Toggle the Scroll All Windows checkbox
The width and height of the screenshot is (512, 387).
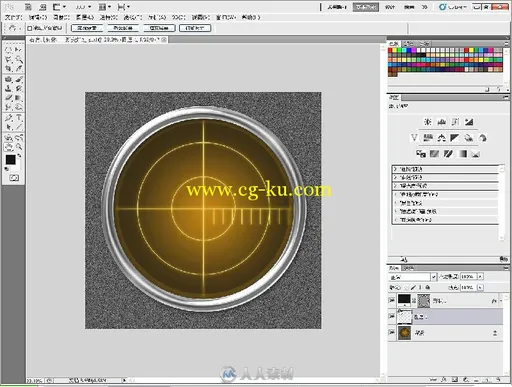30,28
